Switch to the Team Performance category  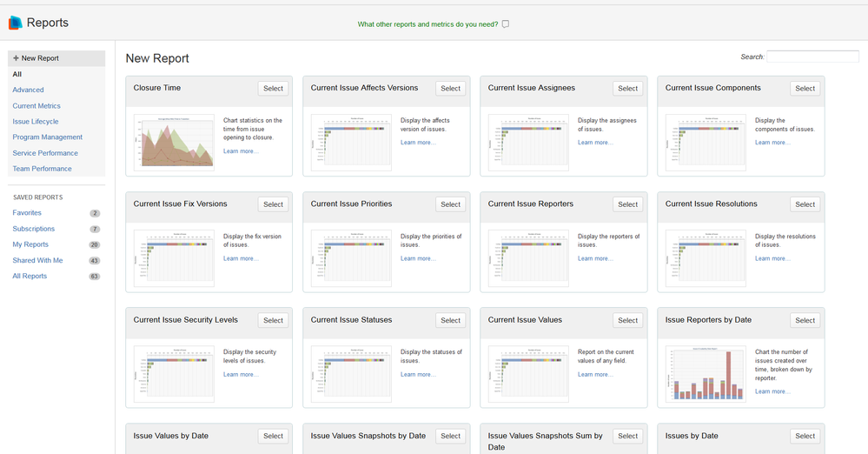pos(42,169)
